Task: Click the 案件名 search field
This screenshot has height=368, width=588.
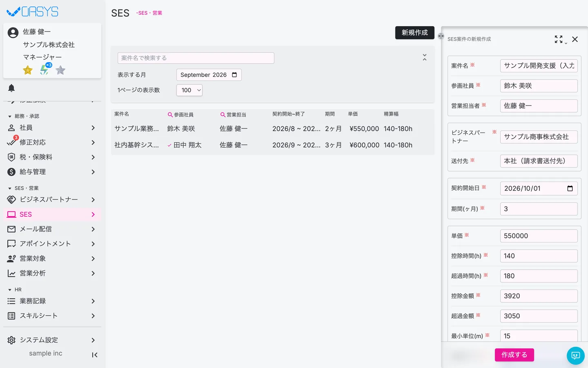Action: pyautogui.click(x=196, y=58)
